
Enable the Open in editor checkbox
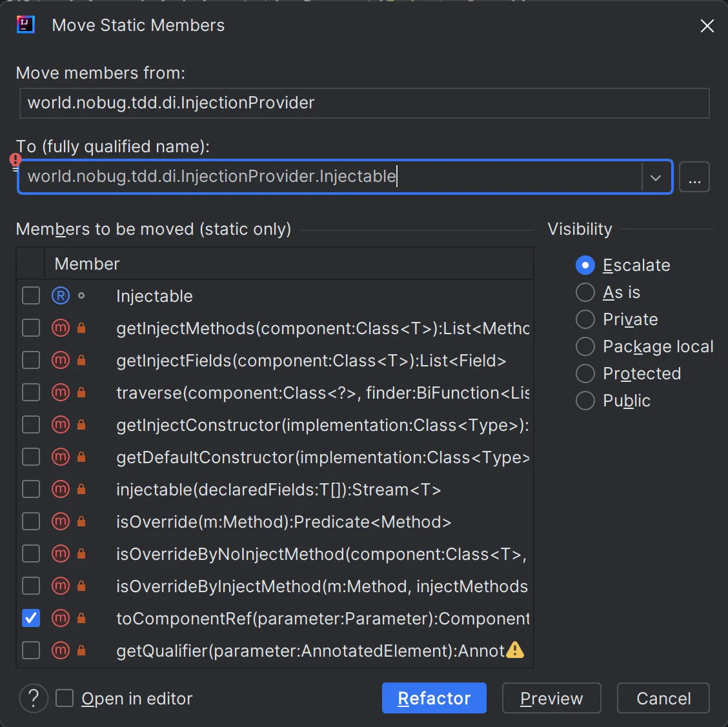(65, 698)
